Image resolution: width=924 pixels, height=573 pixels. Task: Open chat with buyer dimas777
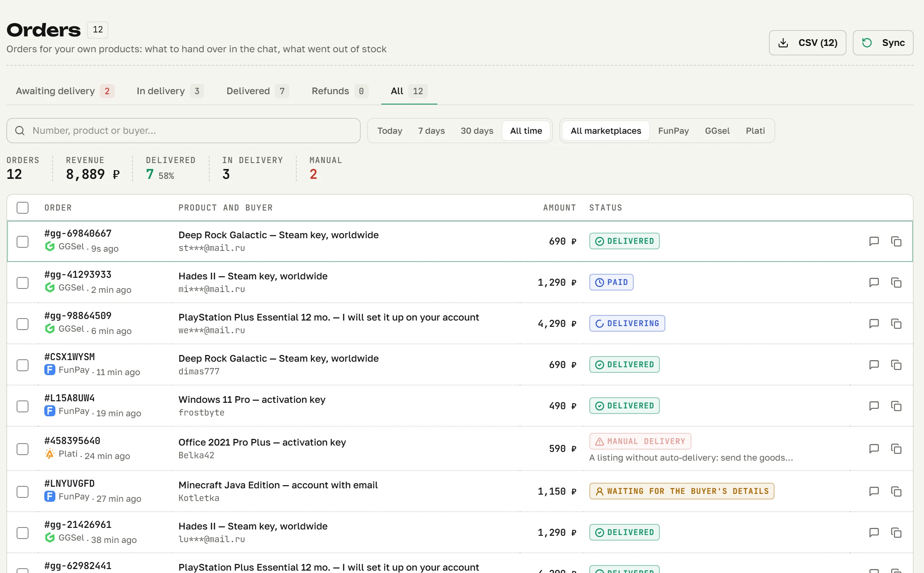(874, 365)
